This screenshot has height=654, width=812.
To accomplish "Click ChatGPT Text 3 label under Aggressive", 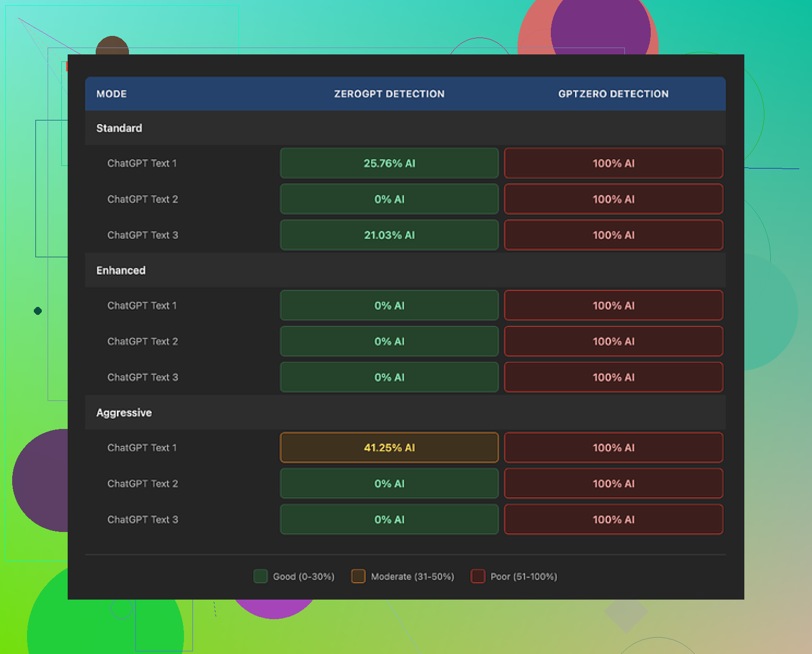I will 143,519.
